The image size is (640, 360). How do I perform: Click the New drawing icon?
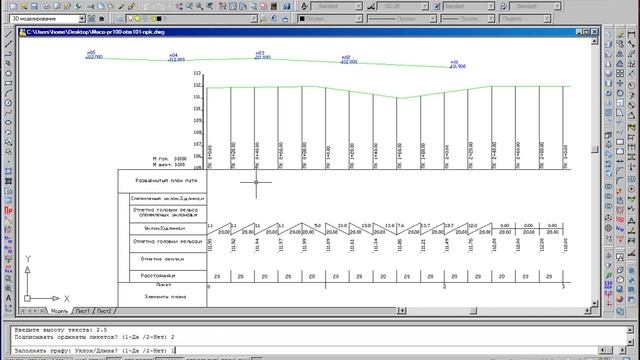tap(13, 6)
